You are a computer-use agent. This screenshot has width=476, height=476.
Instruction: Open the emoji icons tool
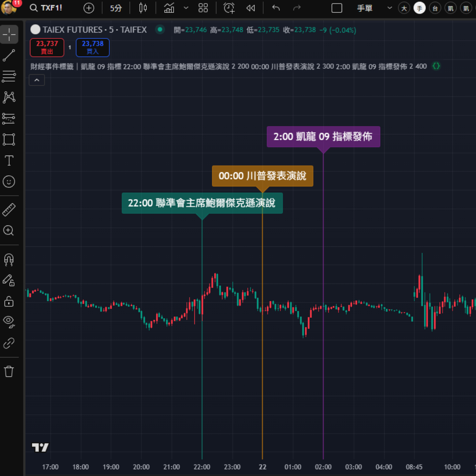tap(9, 182)
